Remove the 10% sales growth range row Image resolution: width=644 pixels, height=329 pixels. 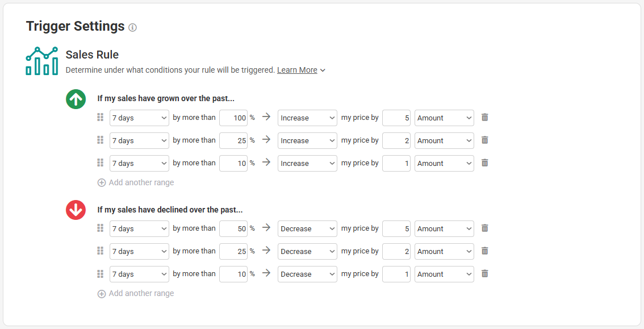click(484, 163)
